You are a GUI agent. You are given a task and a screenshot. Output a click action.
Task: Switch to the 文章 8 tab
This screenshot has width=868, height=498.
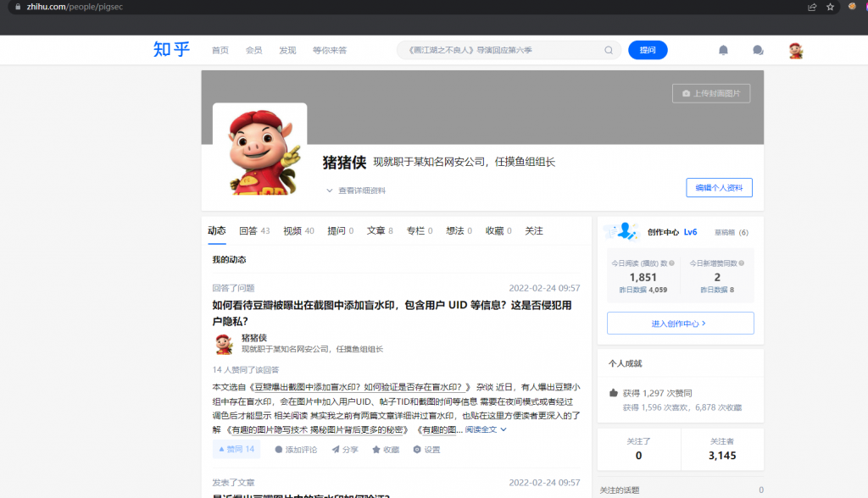(380, 230)
